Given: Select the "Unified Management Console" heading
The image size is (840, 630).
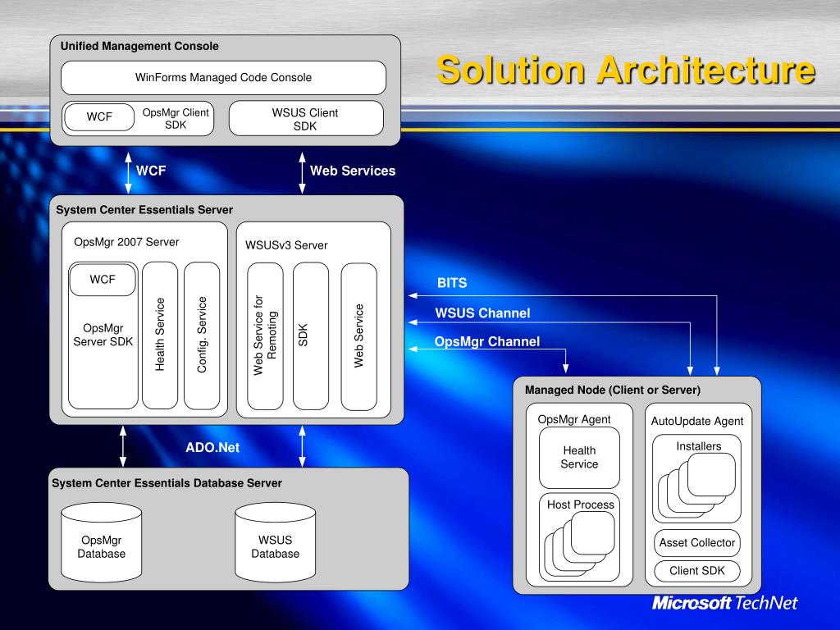Looking at the screenshot, I should point(139,46).
